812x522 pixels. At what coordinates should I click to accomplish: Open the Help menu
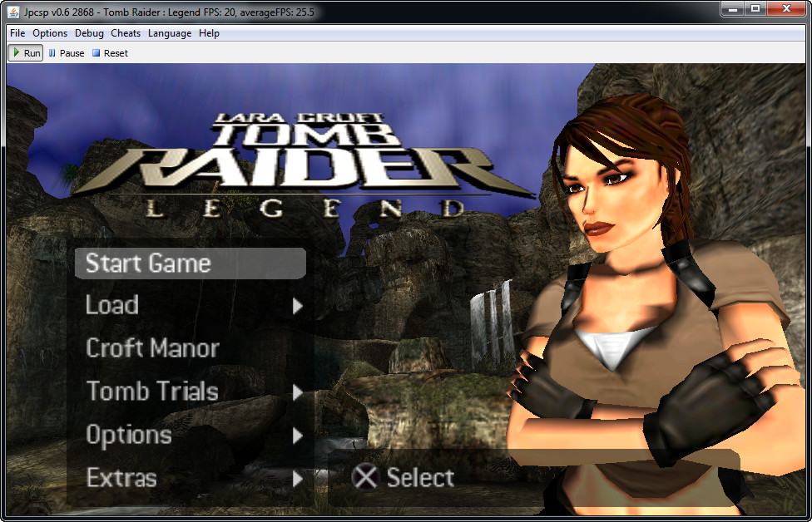[209, 33]
